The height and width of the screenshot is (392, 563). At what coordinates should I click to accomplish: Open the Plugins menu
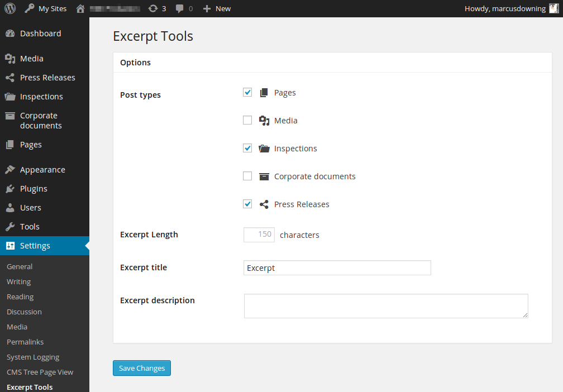click(x=45, y=189)
